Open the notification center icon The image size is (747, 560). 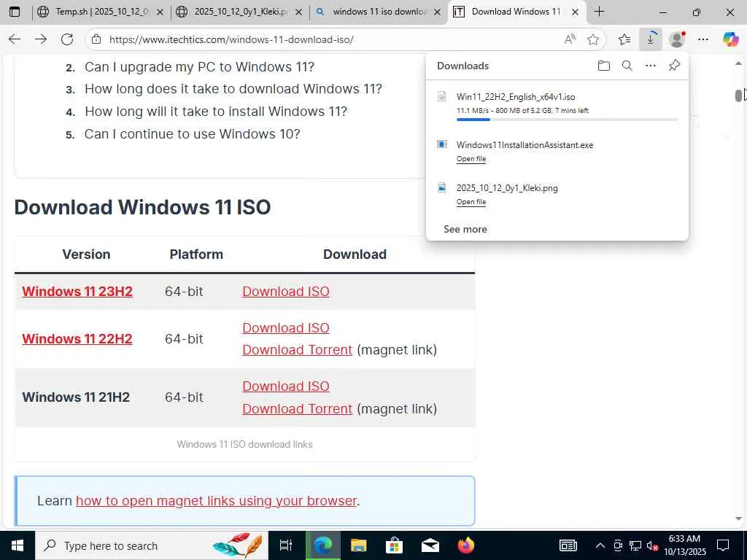[723, 545]
